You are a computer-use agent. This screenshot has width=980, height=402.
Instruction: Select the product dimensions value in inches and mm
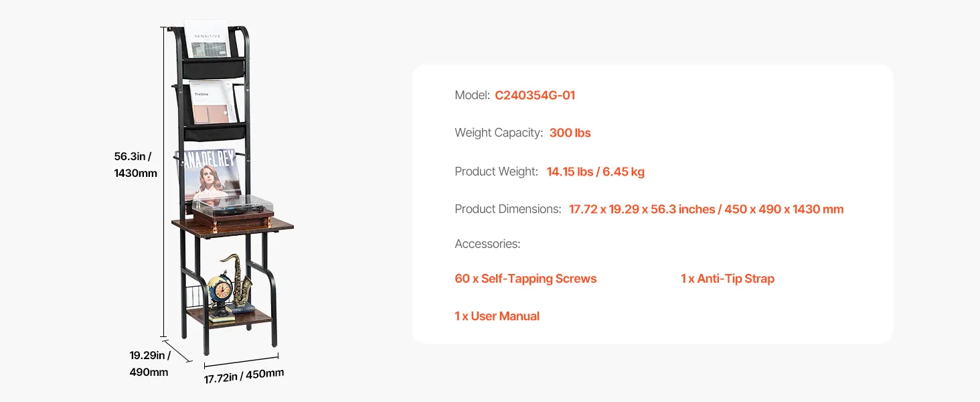(x=706, y=209)
